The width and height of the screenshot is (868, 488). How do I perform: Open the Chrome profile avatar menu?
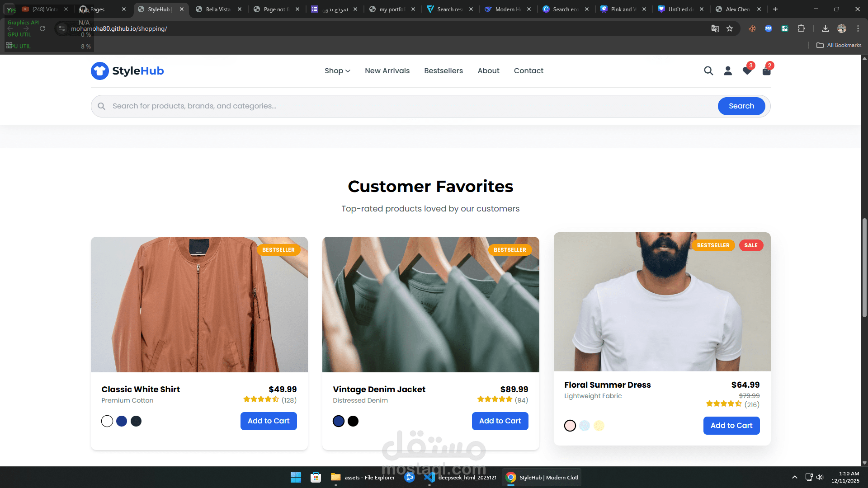click(x=841, y=28)
